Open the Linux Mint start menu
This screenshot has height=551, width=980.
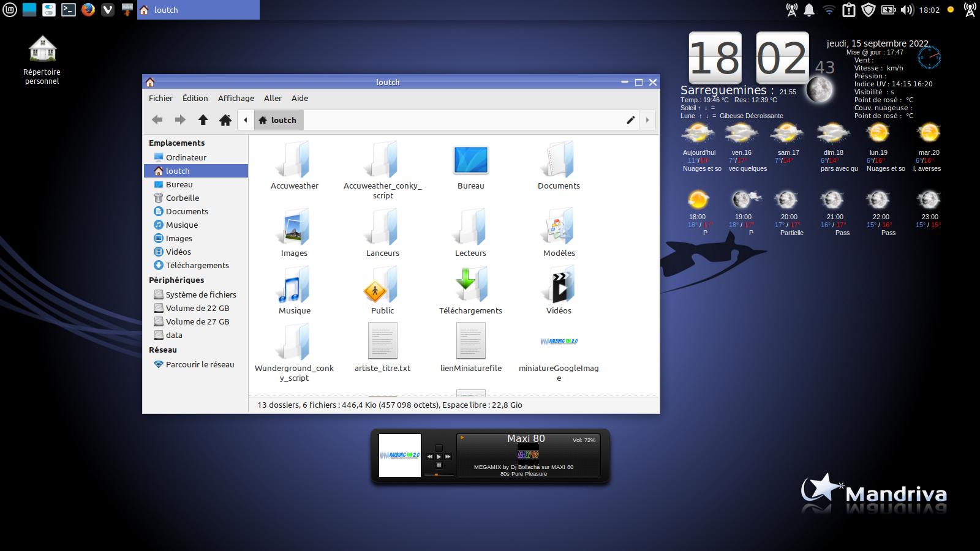click(9, 10)
